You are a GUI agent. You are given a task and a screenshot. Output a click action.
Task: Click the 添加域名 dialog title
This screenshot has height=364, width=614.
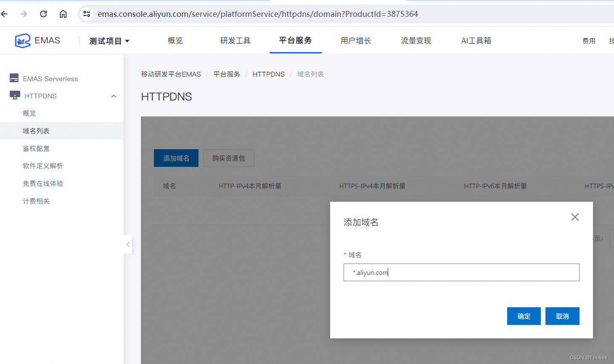point(361,222)
